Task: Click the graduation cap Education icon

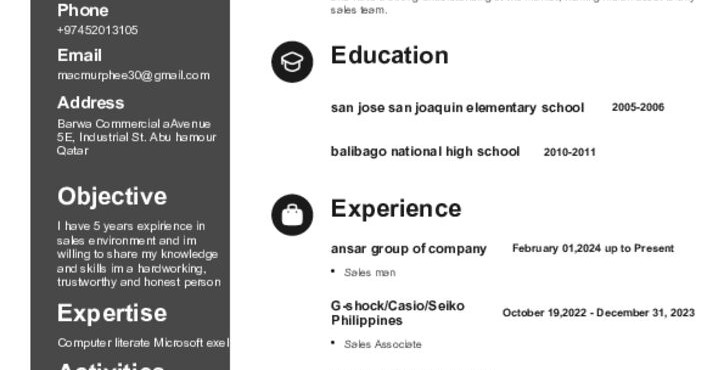Action: (292, 62)
